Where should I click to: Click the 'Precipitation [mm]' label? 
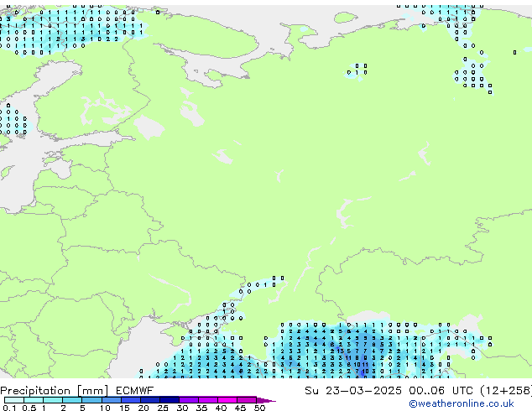[x=55, y=391]
